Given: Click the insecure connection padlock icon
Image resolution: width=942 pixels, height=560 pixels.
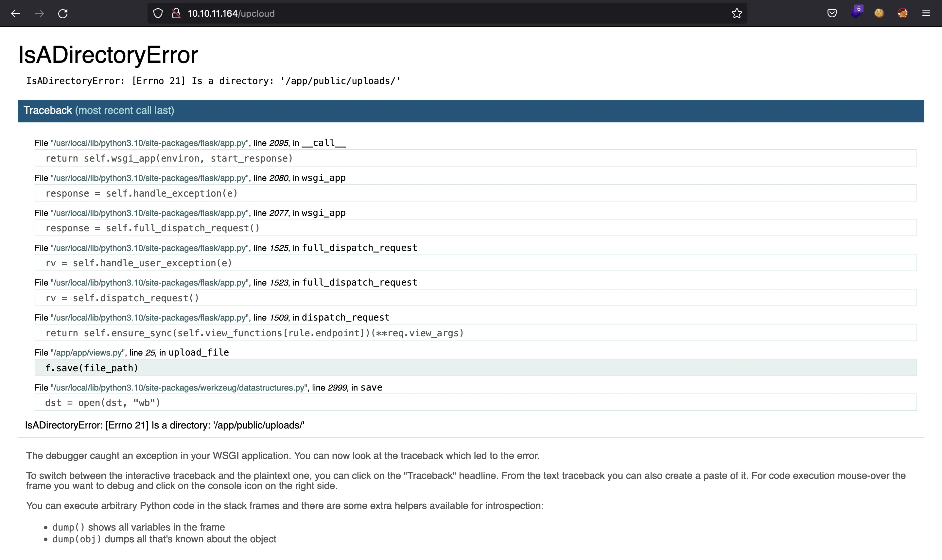Looking at the screenshot, I should [176, 14].
